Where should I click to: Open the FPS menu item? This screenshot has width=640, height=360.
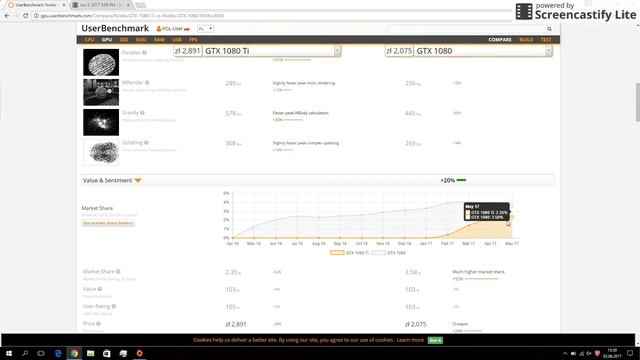(193, 40)
